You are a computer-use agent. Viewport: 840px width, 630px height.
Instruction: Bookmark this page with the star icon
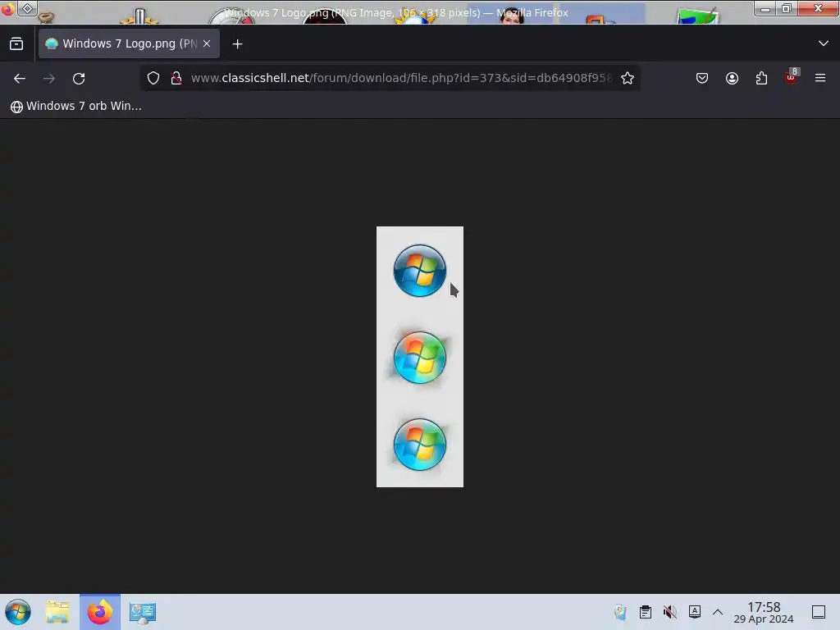click(x=628, y=78)
